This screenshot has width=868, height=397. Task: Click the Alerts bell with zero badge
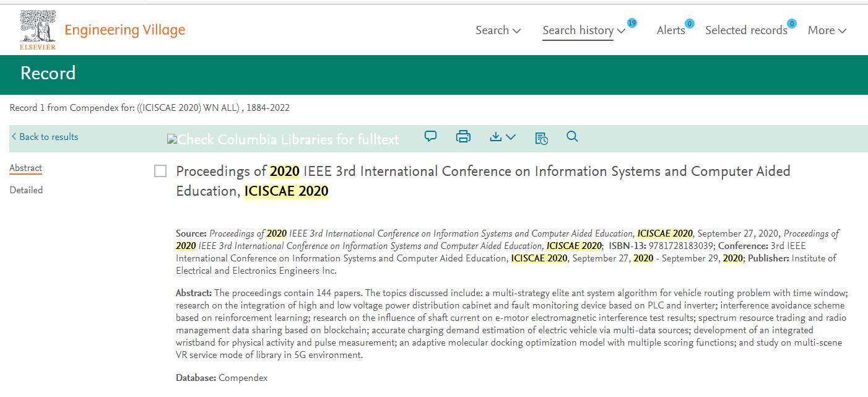(670, 30)
